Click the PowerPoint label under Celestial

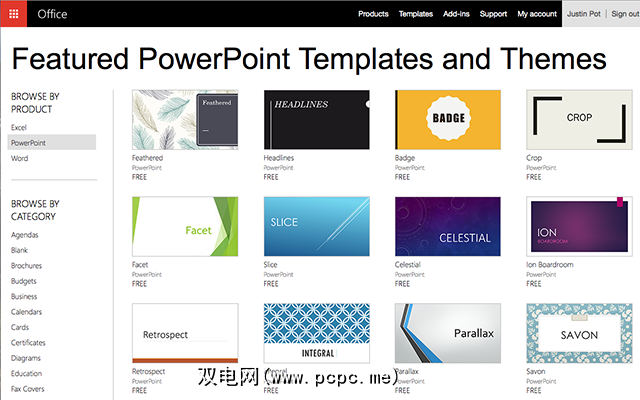[x=410, y=275]
